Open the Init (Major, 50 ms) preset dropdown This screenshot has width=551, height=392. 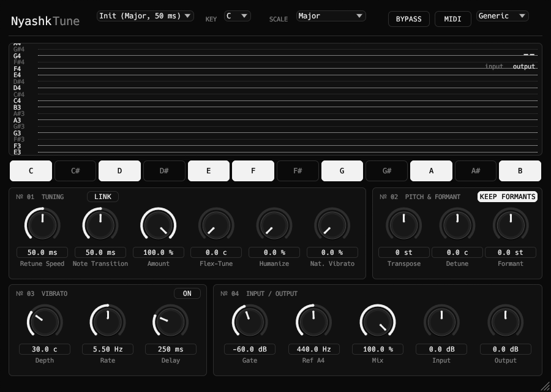click(145, 16)
